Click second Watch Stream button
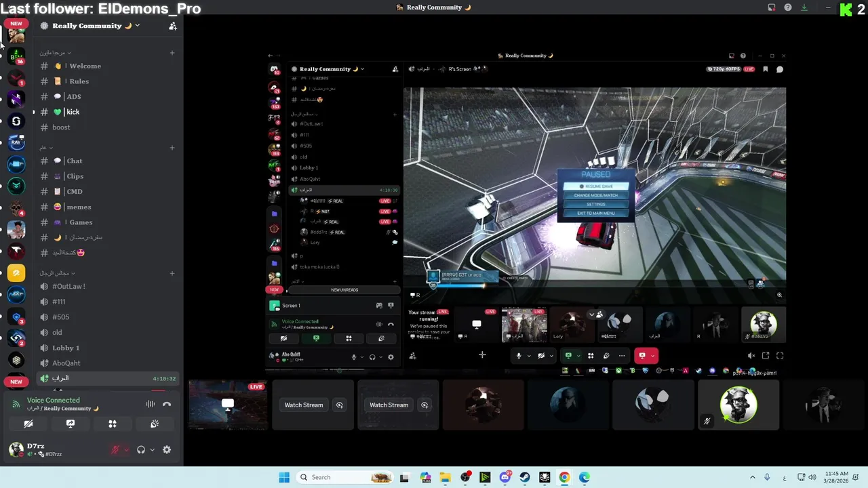The image size is (868, 488). click(x=389, y=405)
